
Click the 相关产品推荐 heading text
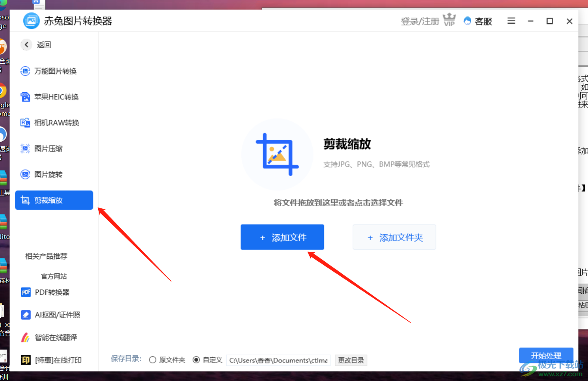(x=47, y=256)
